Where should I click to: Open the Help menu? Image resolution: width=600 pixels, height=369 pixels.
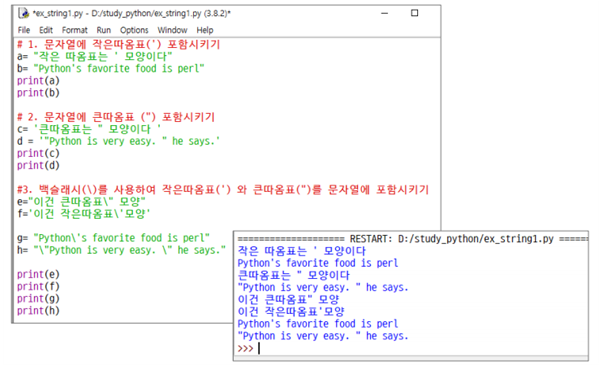point(205,30)
